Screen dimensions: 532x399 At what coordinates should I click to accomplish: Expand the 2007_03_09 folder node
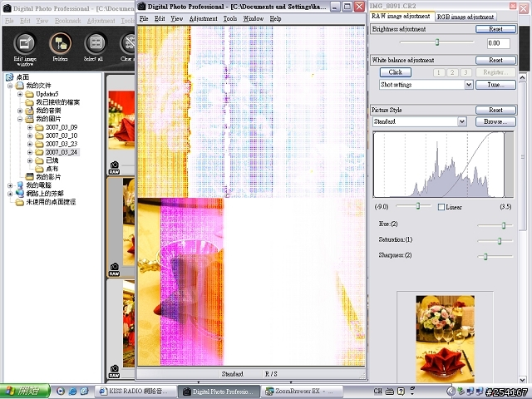pyautogui.click(x=30, y=127)
